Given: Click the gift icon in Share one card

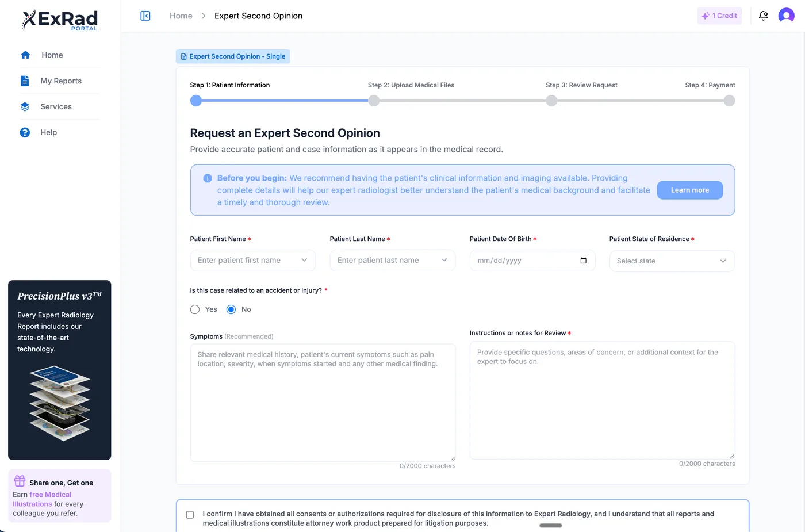Looking at the screenshot, I should (20, 481).
